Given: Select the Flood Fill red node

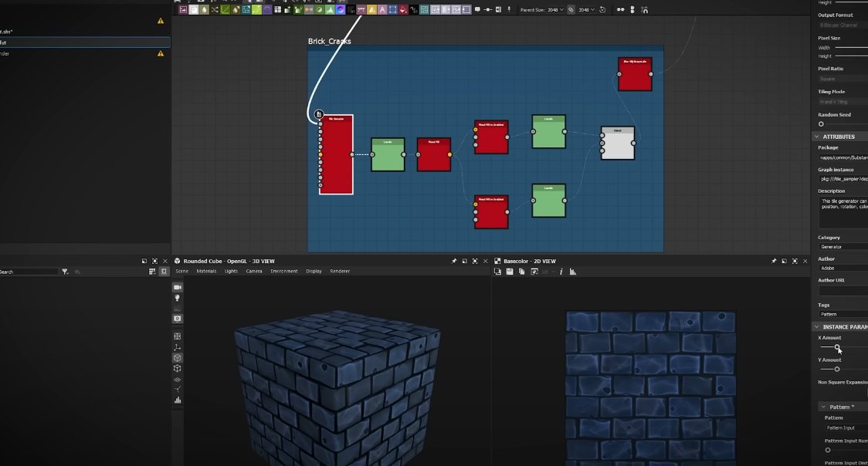Looking at the screenshot, I should (433, 154).
